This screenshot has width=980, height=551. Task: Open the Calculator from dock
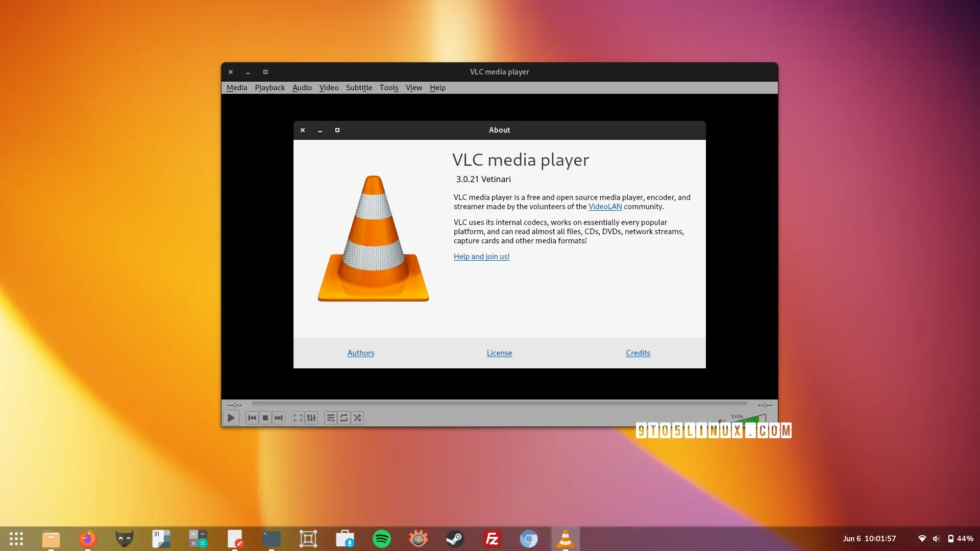click(x=198, y=539)
